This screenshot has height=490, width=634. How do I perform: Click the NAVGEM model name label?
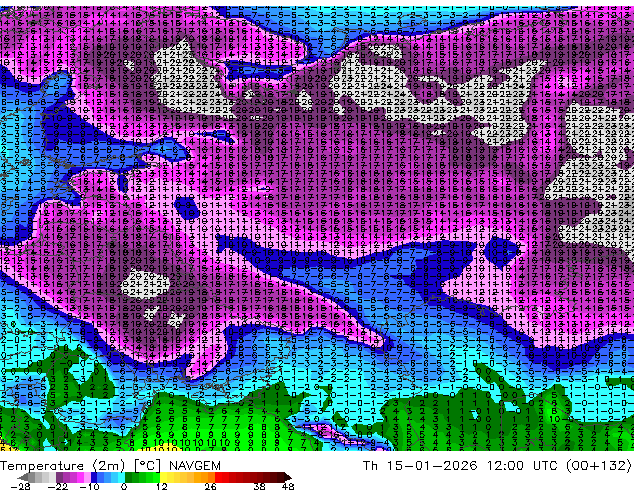(195, 466)
